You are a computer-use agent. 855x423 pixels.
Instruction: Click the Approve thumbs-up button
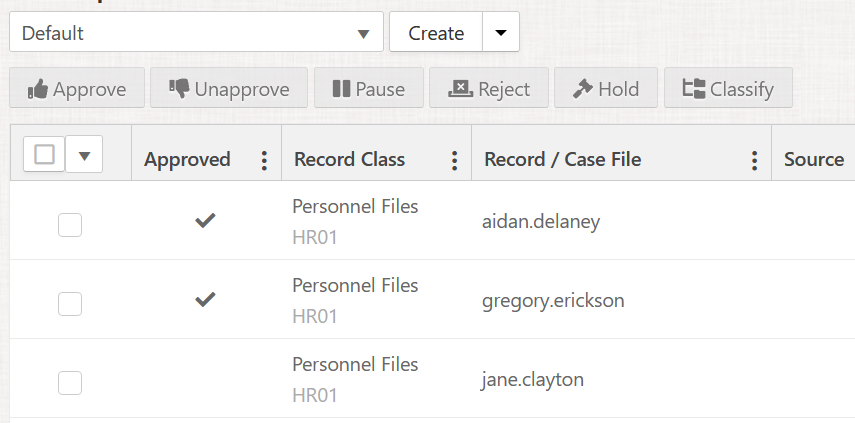77,89
